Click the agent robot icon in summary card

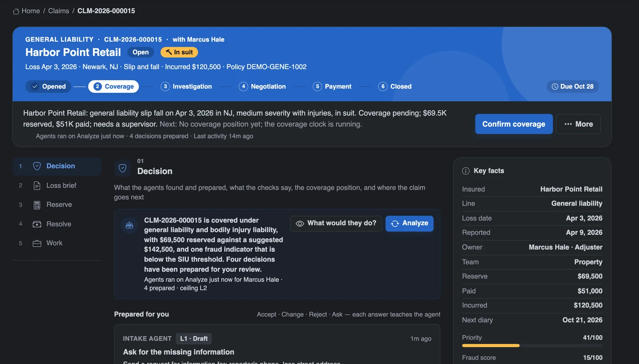129,225
